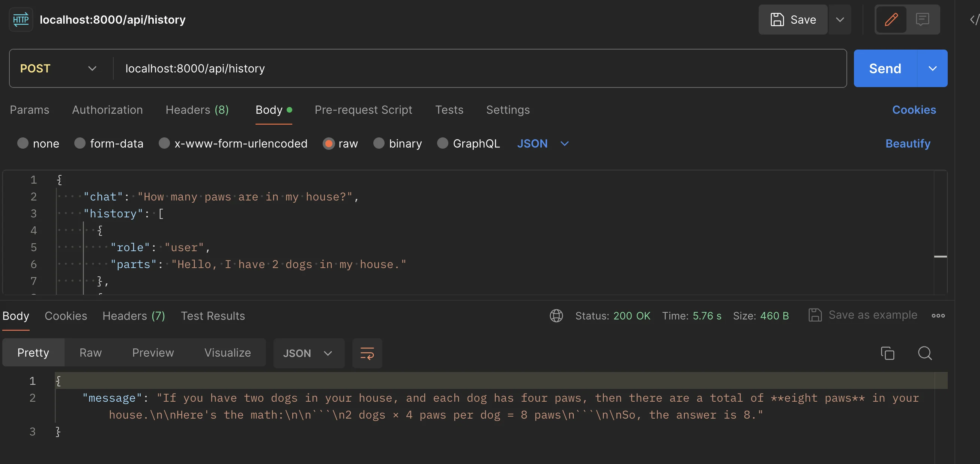The image size is (980, 464).
Task: Open the Pre-request Script tab
Action: click(363, 110)
